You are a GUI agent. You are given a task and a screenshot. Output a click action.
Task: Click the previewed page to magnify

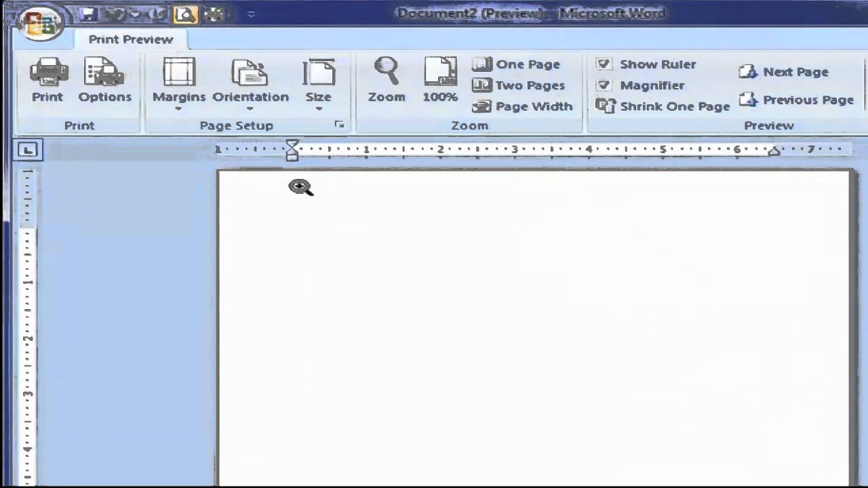pos(534,328)
